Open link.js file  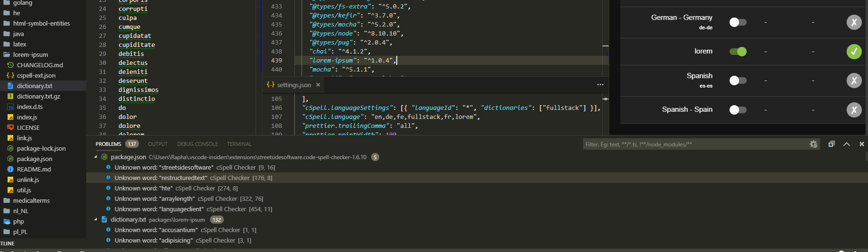tap(24, 138)
